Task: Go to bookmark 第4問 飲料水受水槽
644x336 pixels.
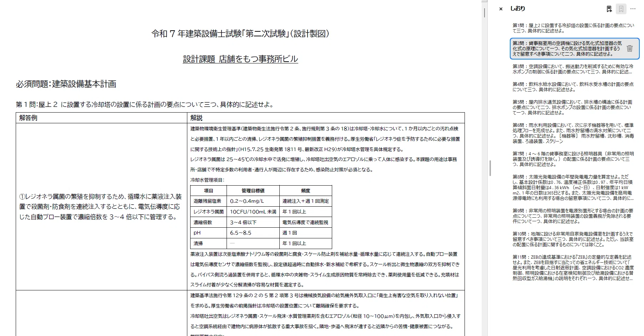Action: [x=573, y=87]
